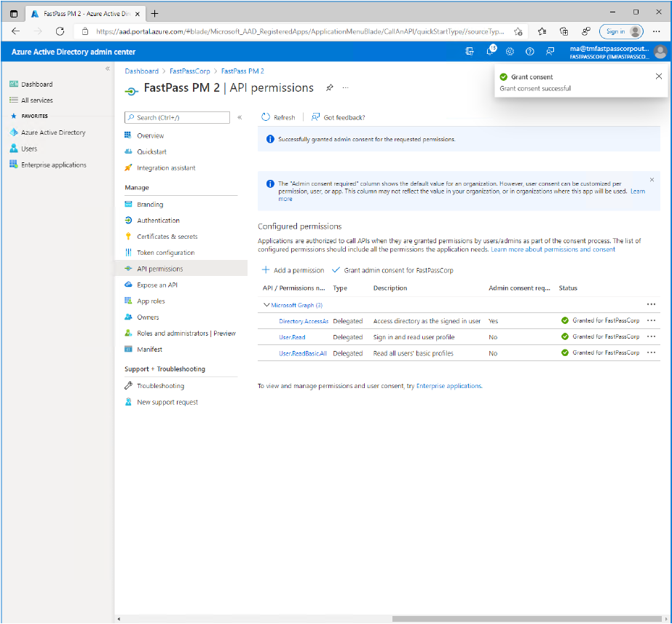Collapse the left navigation sidebar
The image size is (672, 624).
pos(108,68)
